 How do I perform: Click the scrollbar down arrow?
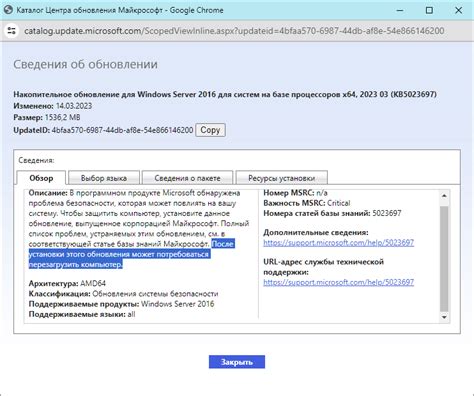444,317
